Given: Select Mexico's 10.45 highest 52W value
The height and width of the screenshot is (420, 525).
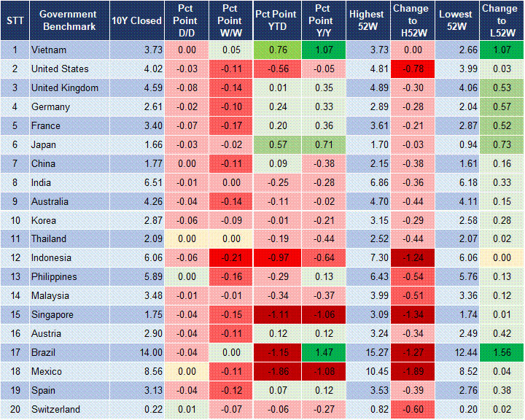Looking at the screenshot, I should click(371, 372).
